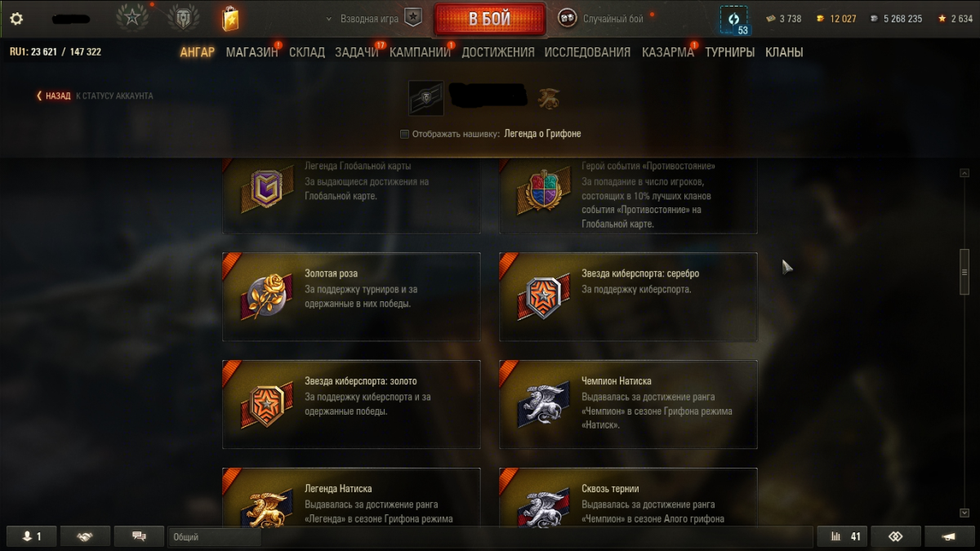The image size is (980, 551).
Task: Open the chat channels icon
Action: pos(139,536)
